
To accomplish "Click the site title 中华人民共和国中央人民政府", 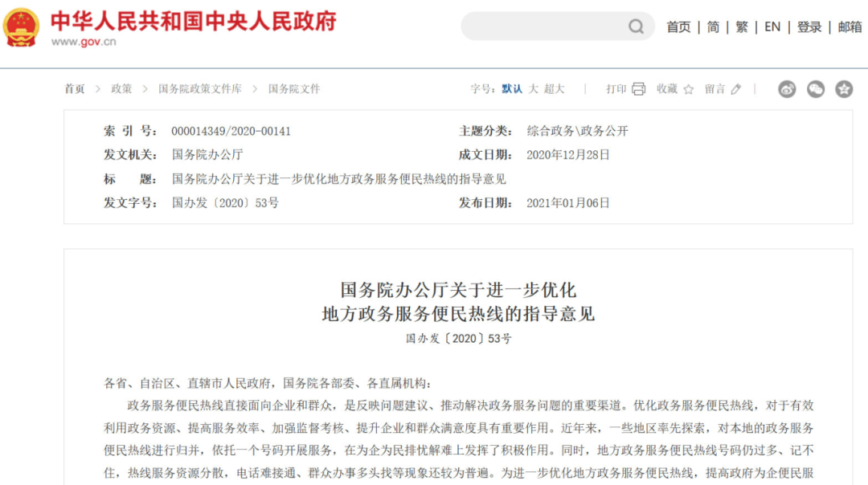I will tap(193, 22).
